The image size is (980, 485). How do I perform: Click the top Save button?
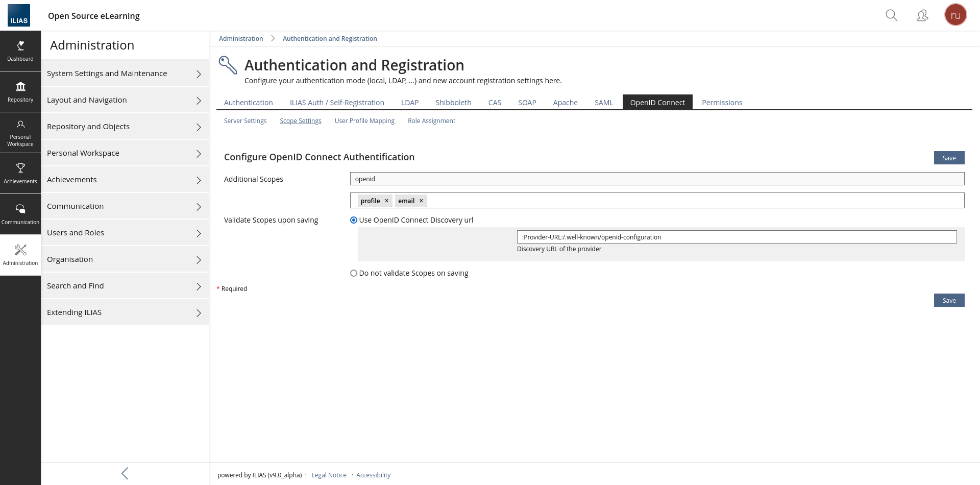pos(949,158)
